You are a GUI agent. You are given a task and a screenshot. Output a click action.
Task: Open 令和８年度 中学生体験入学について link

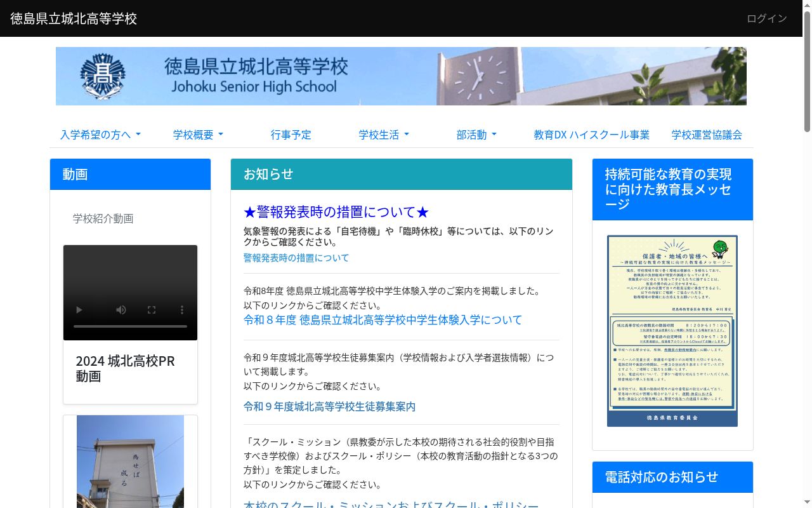383,320
